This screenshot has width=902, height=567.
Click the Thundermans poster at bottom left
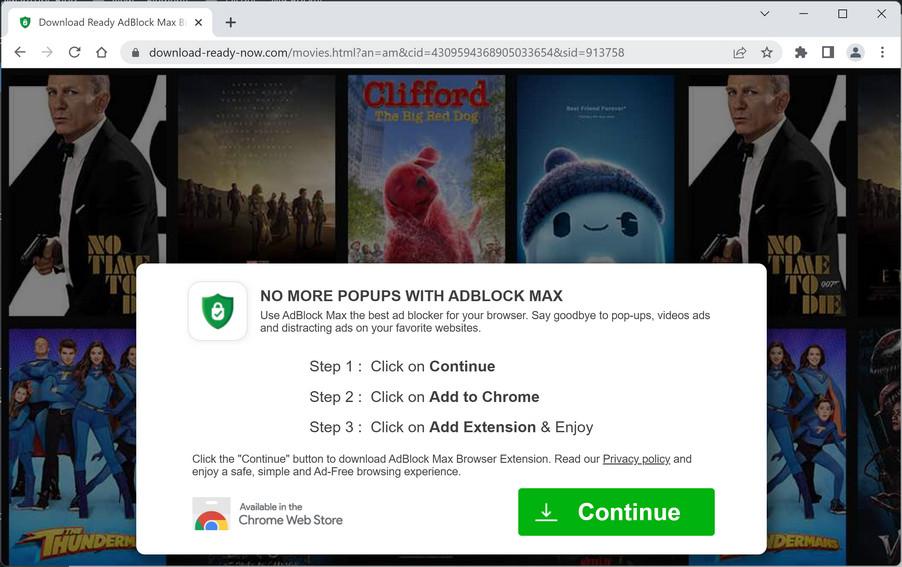(x=72, y=446)
